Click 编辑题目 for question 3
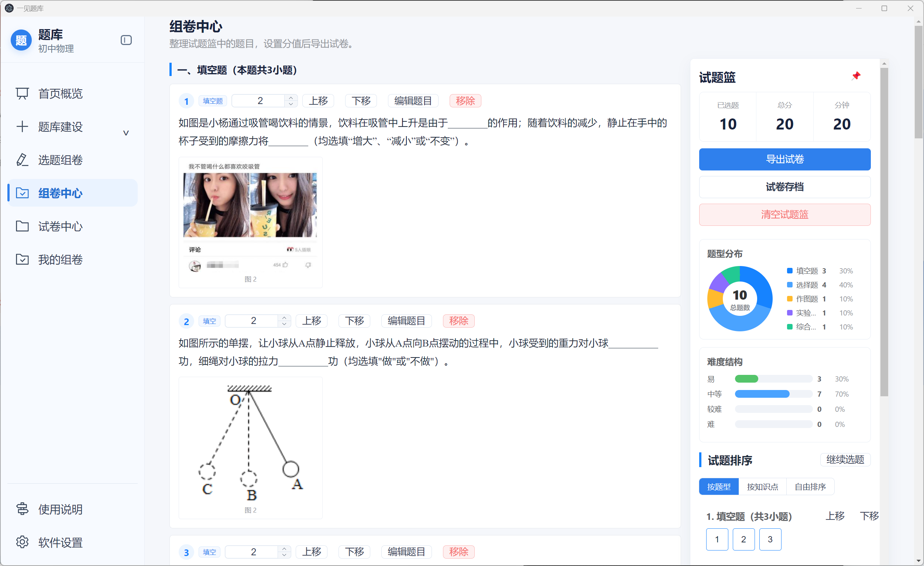 (x=406, y=552)
